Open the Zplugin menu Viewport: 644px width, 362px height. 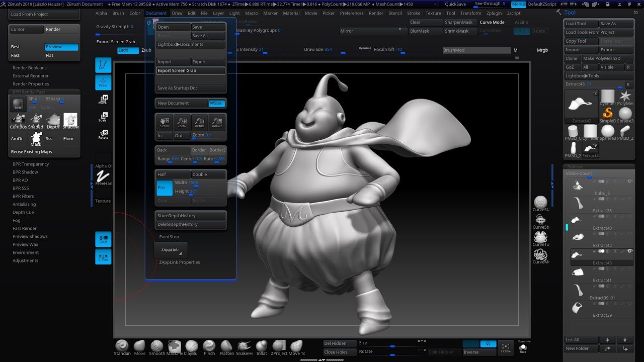point(494,14)
